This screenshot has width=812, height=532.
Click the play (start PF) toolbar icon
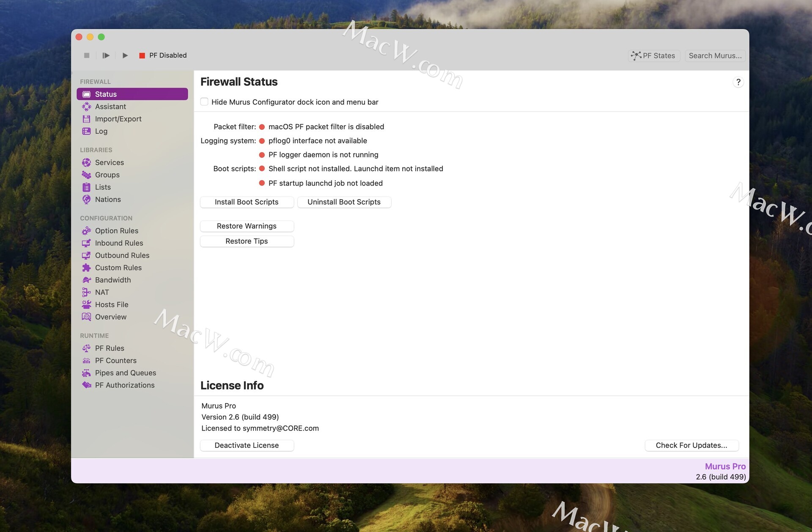pyautogui.click(x=125, y=55)
